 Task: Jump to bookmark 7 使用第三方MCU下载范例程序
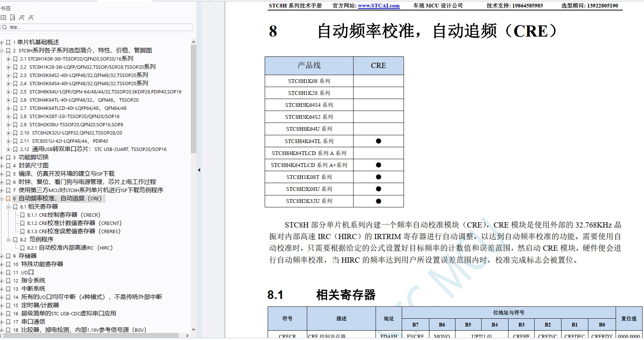click(x=88, y=190)
